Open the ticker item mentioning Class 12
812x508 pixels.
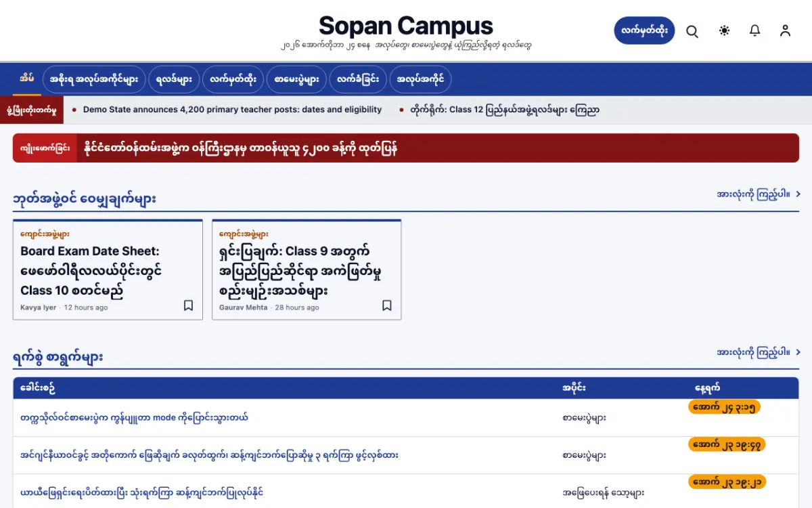[505, 110]
